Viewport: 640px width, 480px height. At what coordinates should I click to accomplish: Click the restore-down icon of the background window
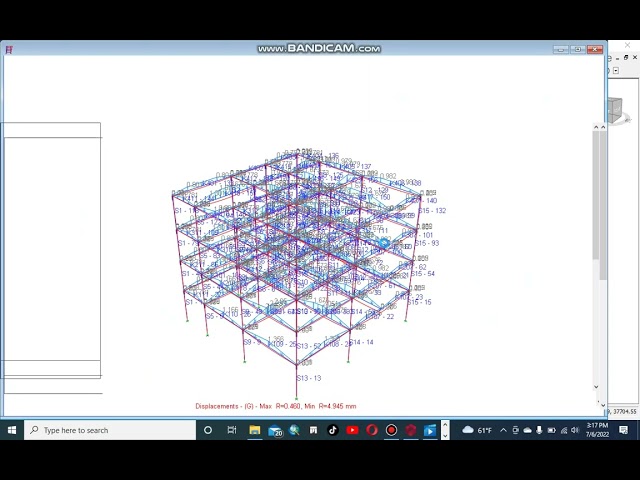pyautogui.click(x=626, y=58)
